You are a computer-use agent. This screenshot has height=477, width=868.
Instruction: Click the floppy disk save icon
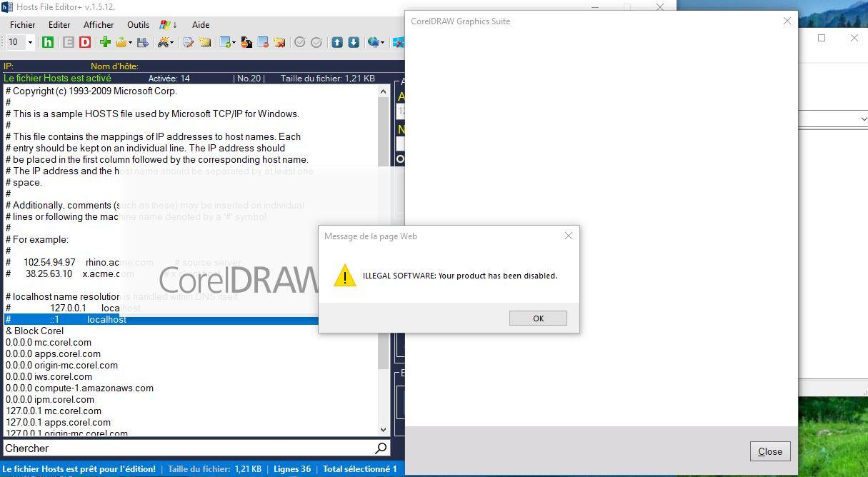pos(143,42)
